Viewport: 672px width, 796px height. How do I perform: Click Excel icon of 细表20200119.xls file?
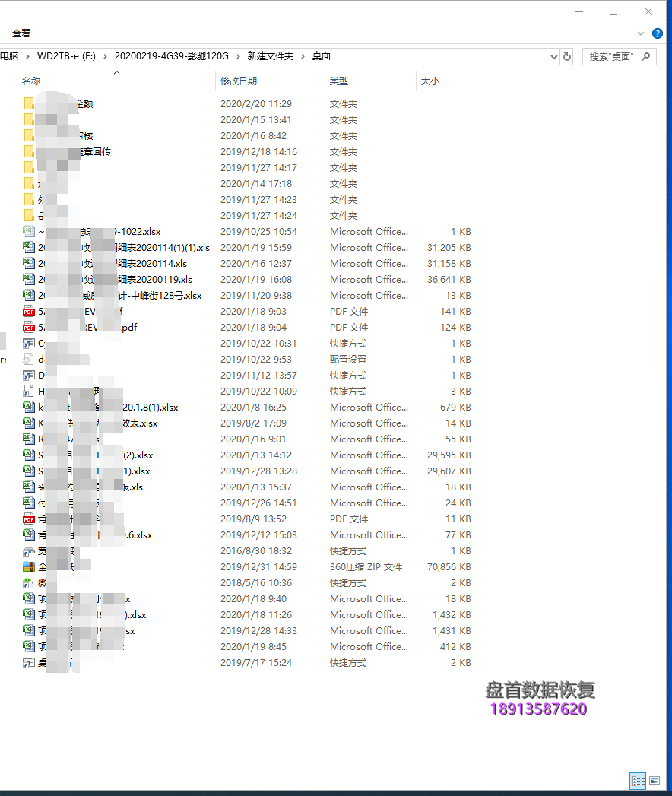(29, 279)
